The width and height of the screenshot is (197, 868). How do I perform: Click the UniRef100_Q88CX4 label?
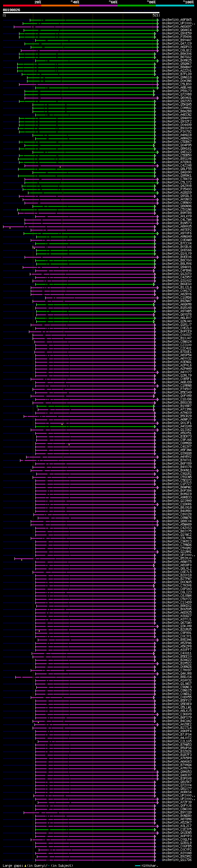(x=176, y=521)
